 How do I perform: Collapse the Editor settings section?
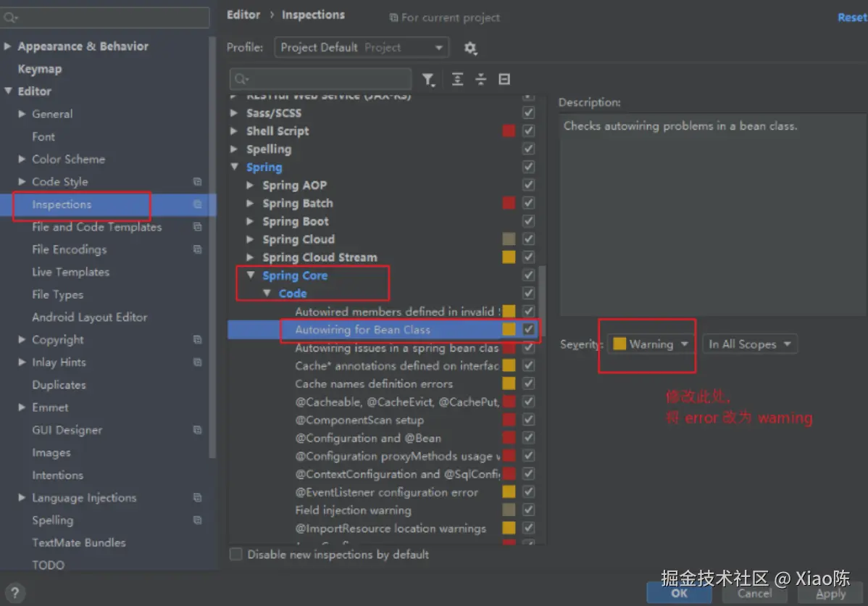coord(8,91)
